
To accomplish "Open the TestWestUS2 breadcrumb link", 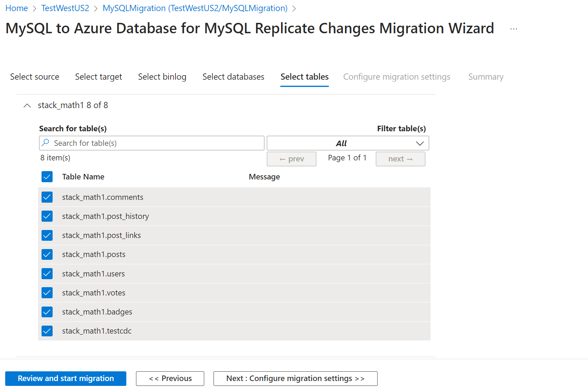I will pyautogui.click(x=65, y=8).
